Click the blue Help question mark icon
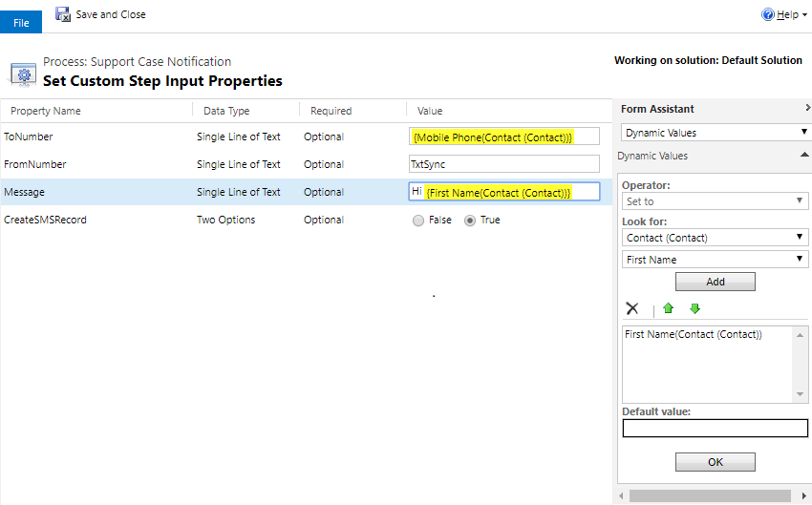812x505 pixels. (x=767, y=15)
